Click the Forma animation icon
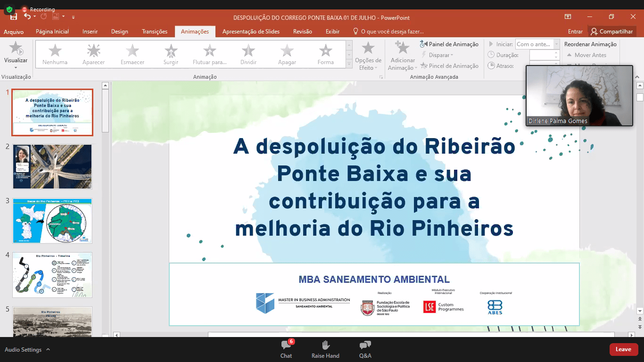This screenshot has height=362, width=644. click(x=325, y=54)
